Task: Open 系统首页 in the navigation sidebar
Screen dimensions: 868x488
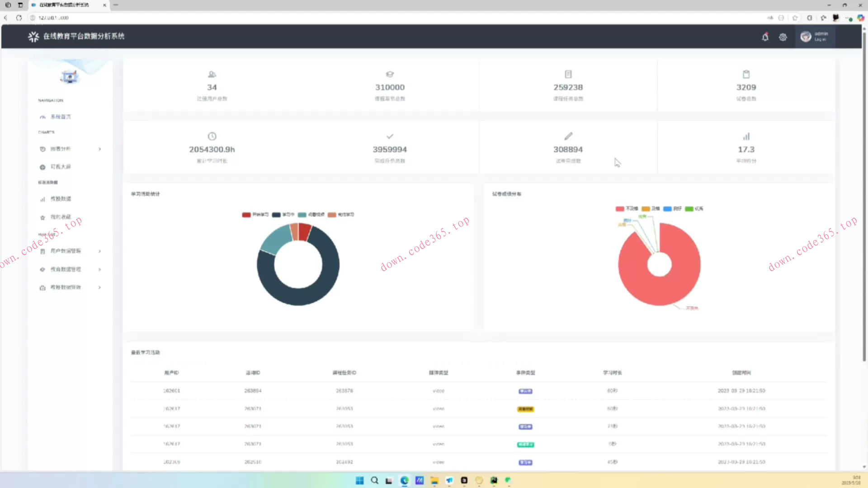Action: (x=61, y=117)
